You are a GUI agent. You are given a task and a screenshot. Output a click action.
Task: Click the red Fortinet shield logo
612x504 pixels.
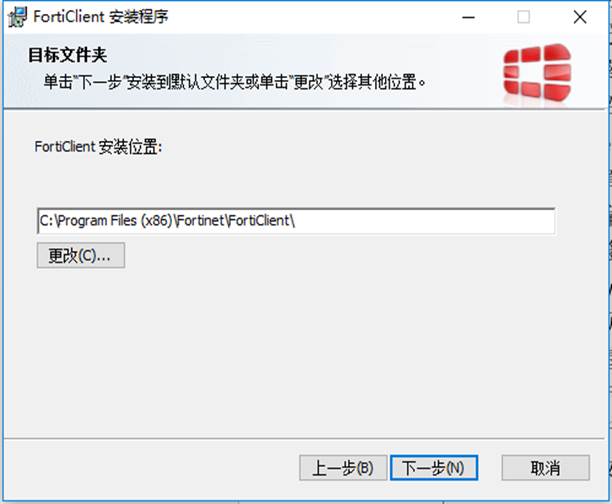pyautogui.click(x=537, y=71)
